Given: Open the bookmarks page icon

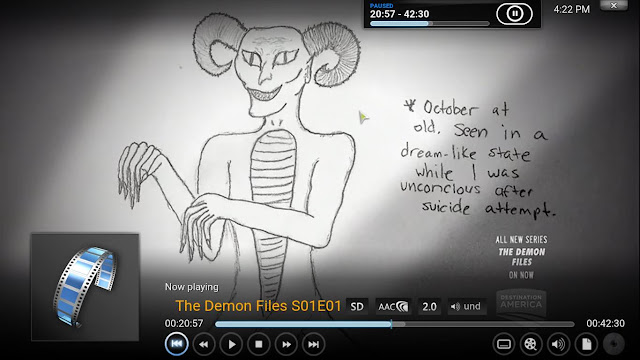Looking at the screenshot, I should [x=586, y=344].
